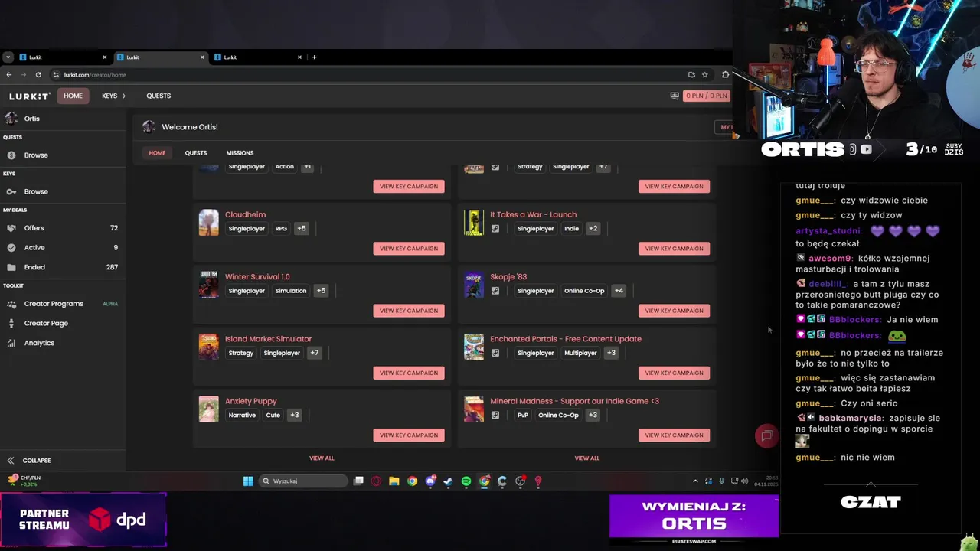Expand +7 tags on Island Market Simulator
This screenshot has height=551, width=980.
(x=314, y=353)
